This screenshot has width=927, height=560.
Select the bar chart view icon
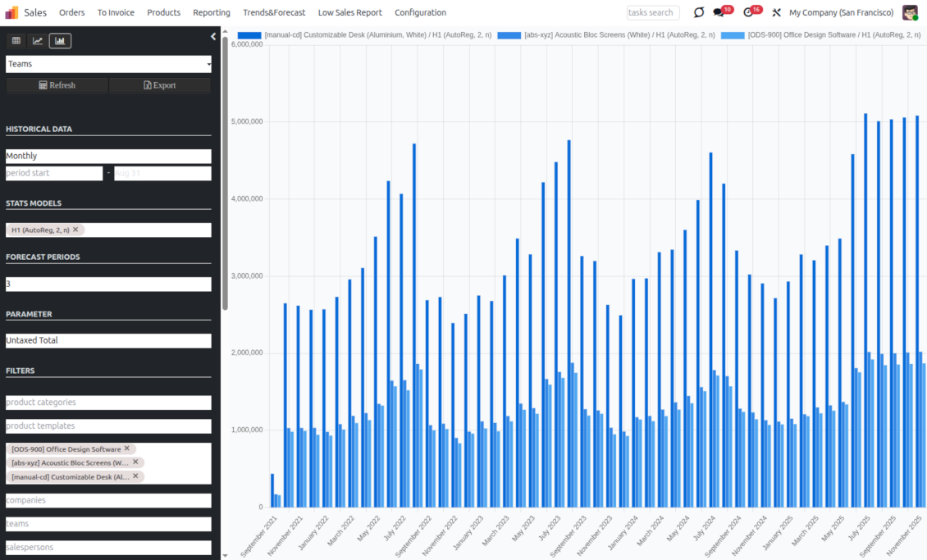coord(60,41)
